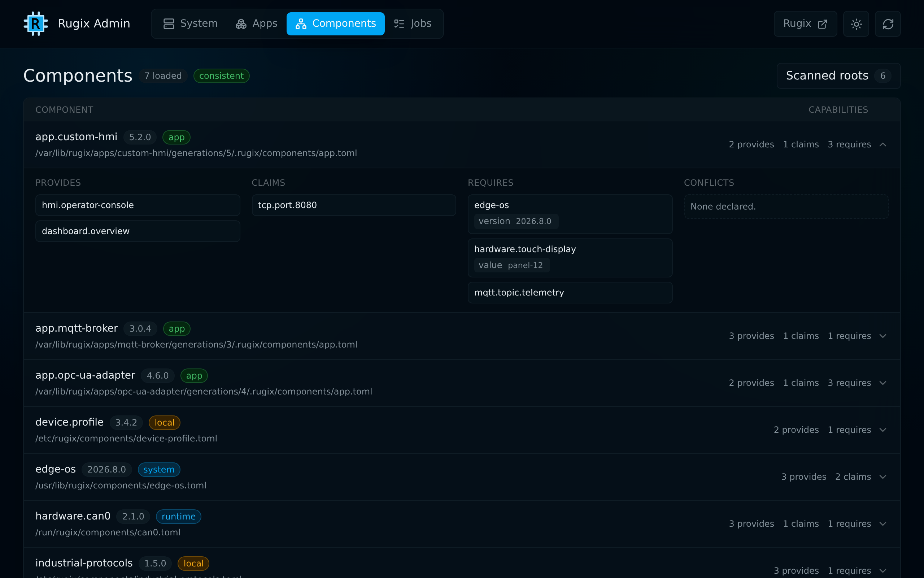Click the refresh icon button
Image resolution: width=924 pixels, height=578 pixels.
tap(888, 24)
